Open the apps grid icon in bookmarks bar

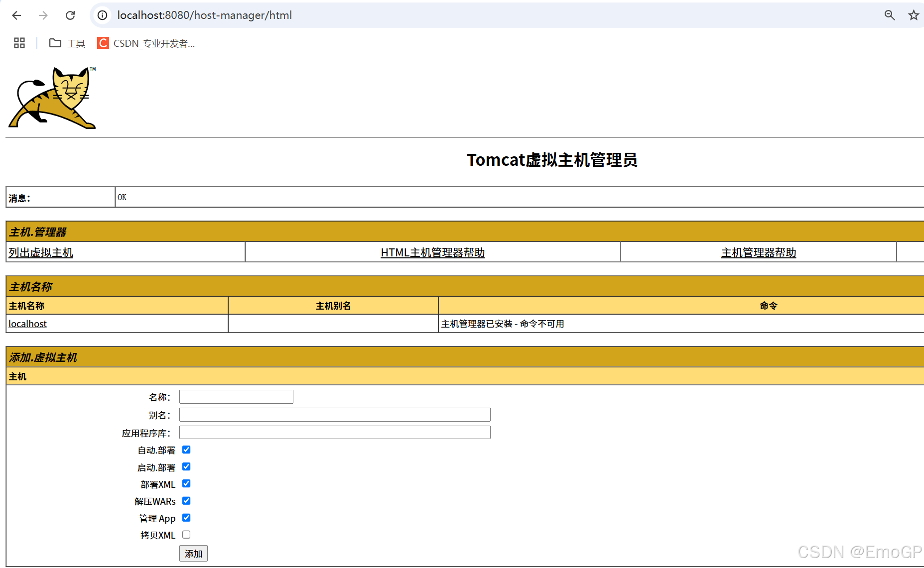coord(19,43)
